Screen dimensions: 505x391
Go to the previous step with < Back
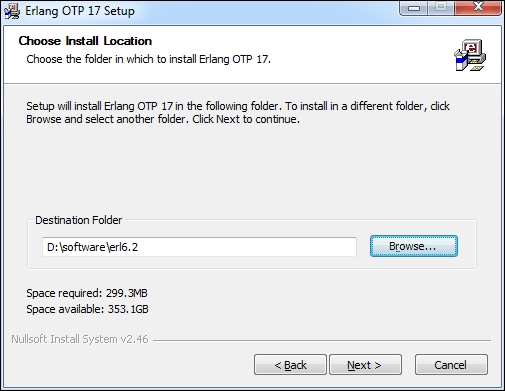pos(290,365)
